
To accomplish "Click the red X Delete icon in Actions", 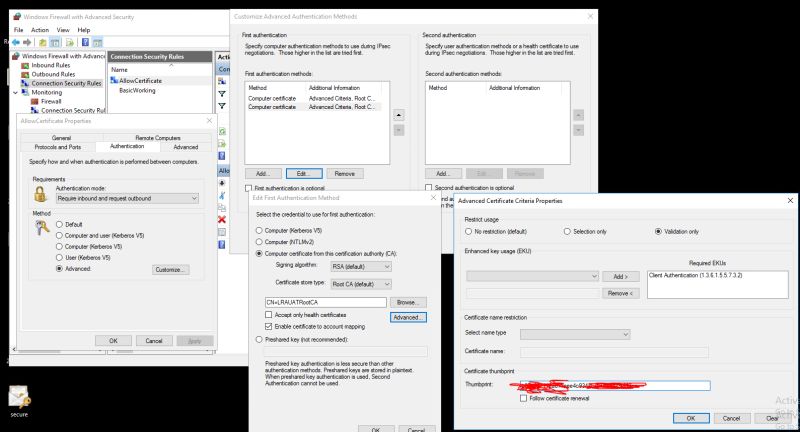I will click(222, 220).
